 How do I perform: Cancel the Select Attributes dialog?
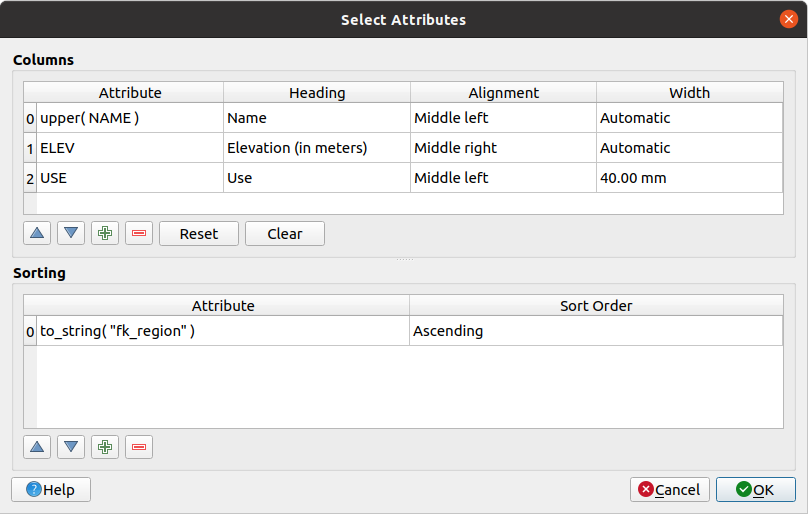coord(670,489)
